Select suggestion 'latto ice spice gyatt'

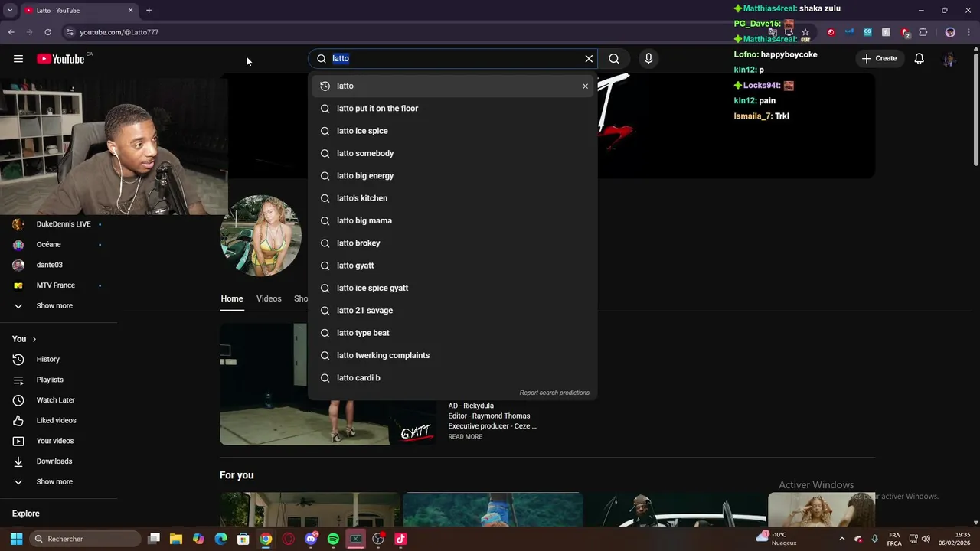[452, 288]
